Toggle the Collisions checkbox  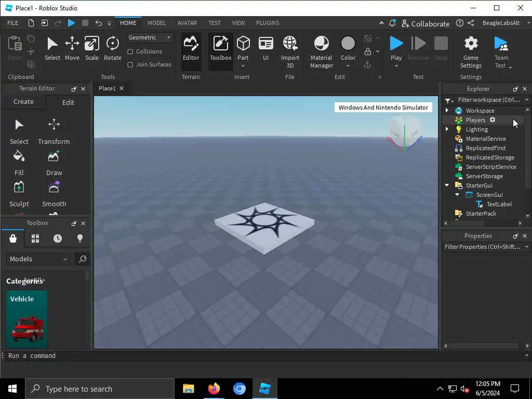130,51
